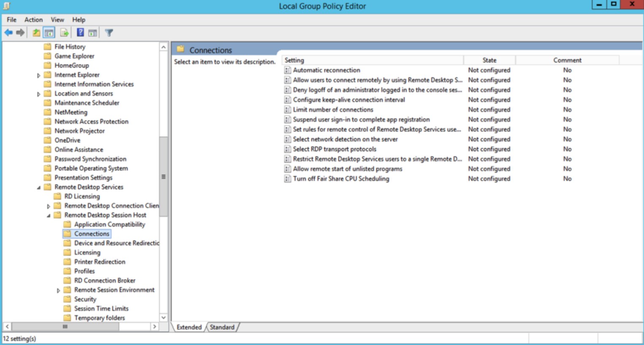Image resolution: width=644 pixels, height=345 pixels.
Task: Open the File menu
Action: (x=11, y=19)
